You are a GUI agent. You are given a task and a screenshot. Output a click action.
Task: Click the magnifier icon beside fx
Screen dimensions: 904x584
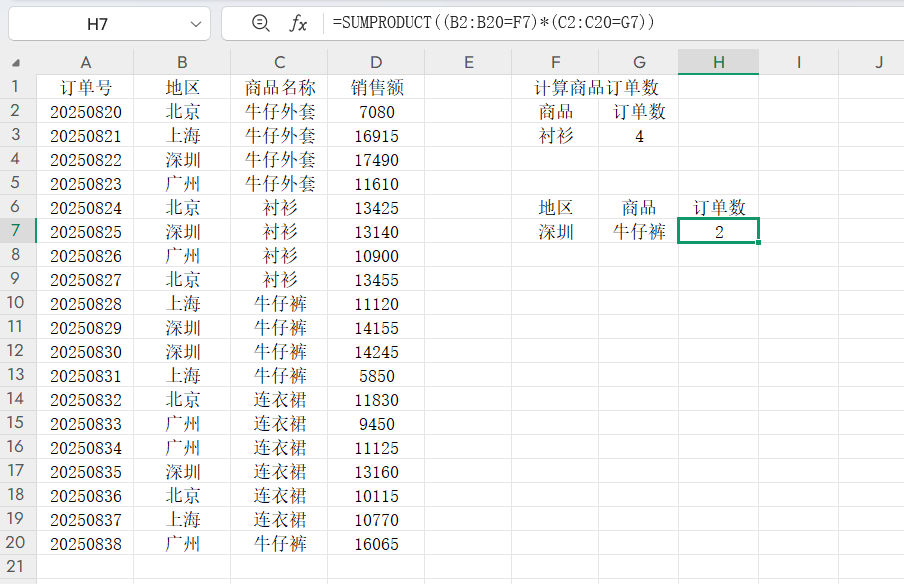click(x=261, y=23)
